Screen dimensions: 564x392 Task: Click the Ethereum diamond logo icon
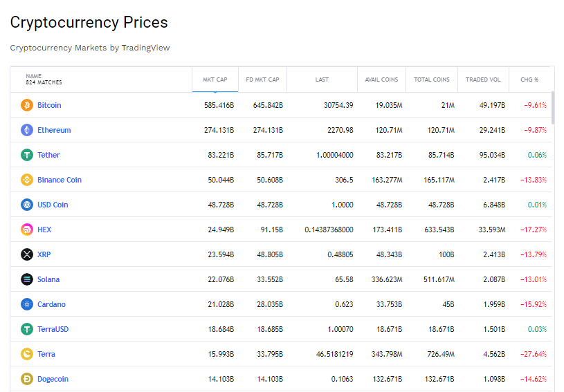tap(27, 130)
